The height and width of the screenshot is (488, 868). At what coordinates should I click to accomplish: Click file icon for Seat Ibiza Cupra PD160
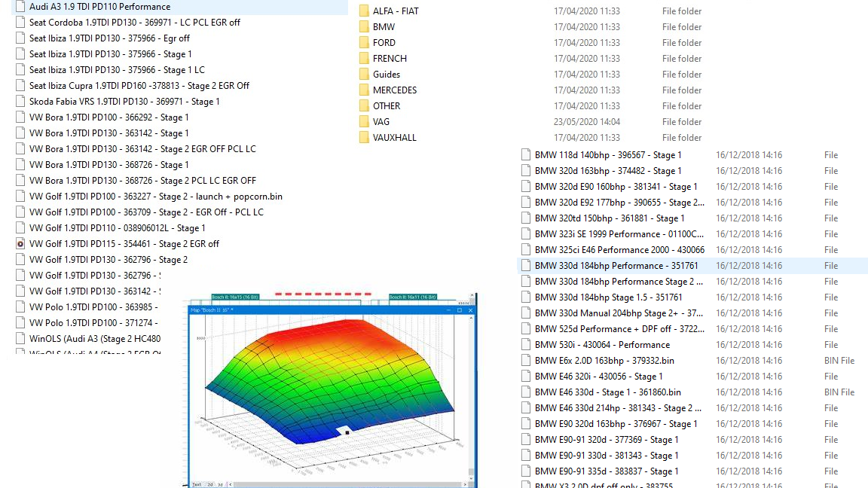tap(20, 86)
